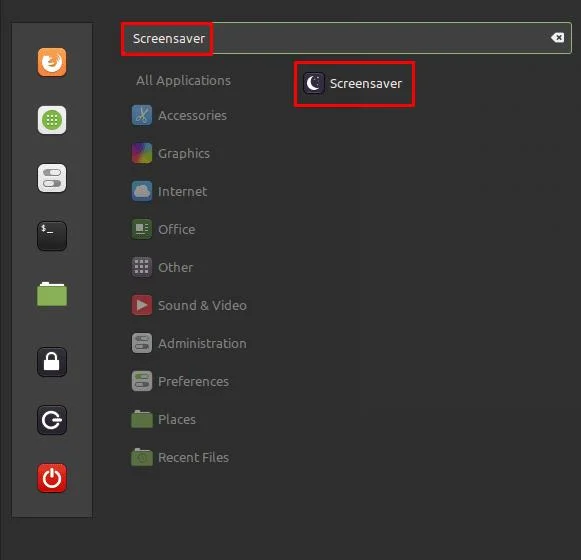581x560 pixels.
Task: Open the Administration category label
Action: (x=202, y=344)
